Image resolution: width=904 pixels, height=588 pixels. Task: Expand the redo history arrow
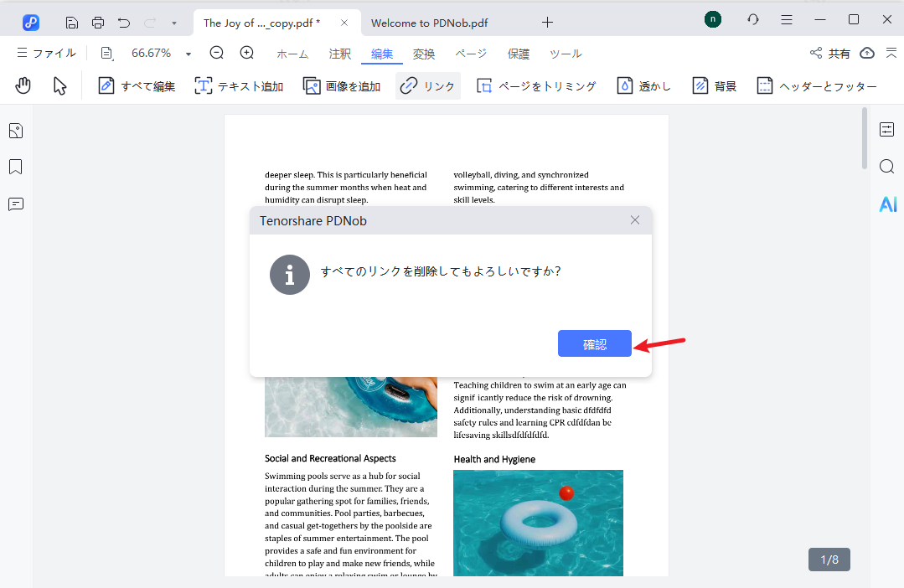[x=173, y=23]
